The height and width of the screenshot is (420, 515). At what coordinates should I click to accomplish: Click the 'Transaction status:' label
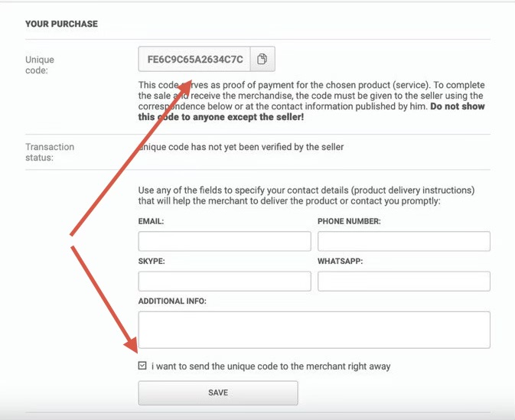tap(49, 151)
